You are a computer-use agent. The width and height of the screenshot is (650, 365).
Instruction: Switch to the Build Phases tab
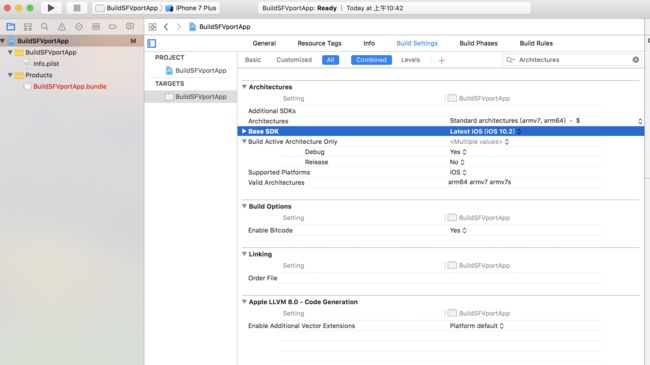tap(478, 43)
